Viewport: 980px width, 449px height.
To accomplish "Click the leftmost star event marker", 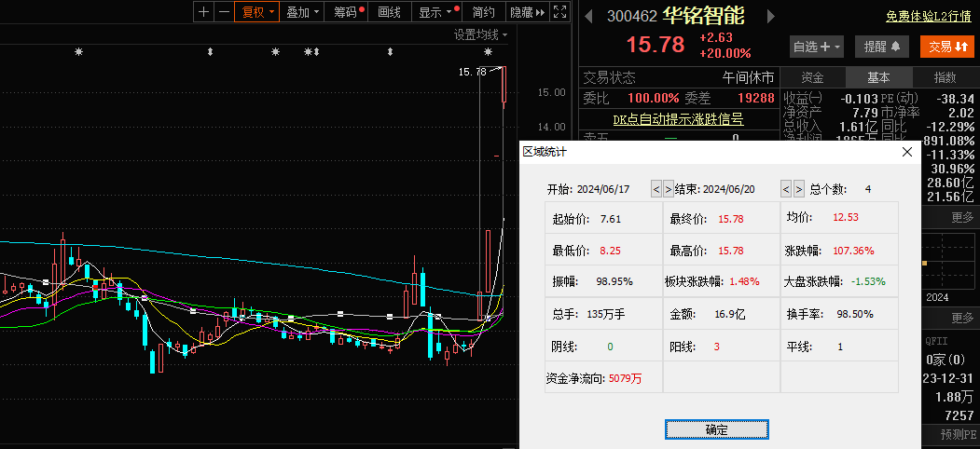I will (x=78, y=52).
